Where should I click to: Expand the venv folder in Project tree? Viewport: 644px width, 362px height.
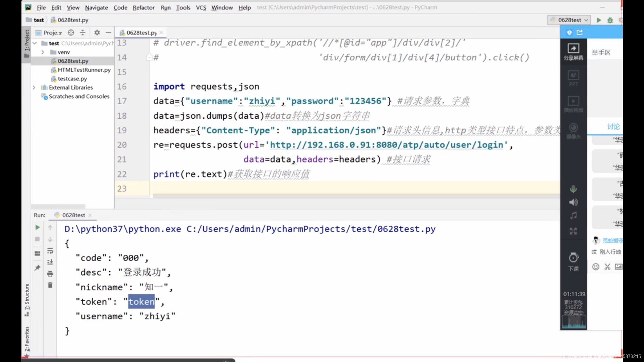(x=43, y=52)
